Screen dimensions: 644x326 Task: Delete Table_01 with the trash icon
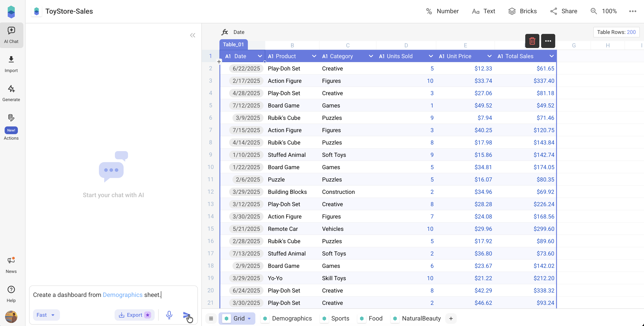point(532,41)
